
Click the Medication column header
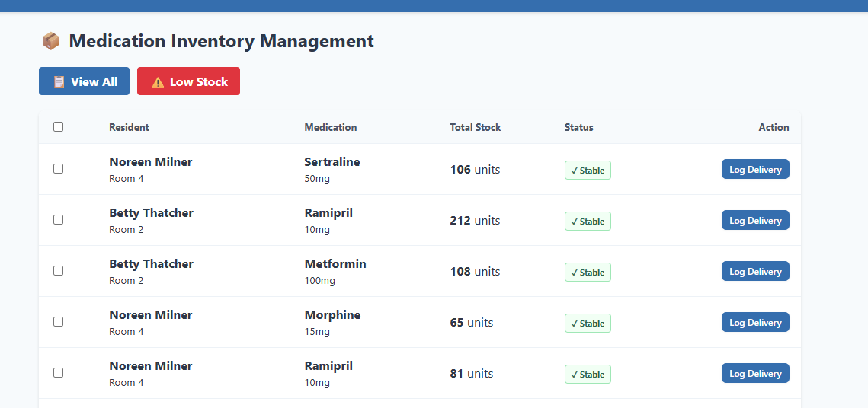[331, 127]
